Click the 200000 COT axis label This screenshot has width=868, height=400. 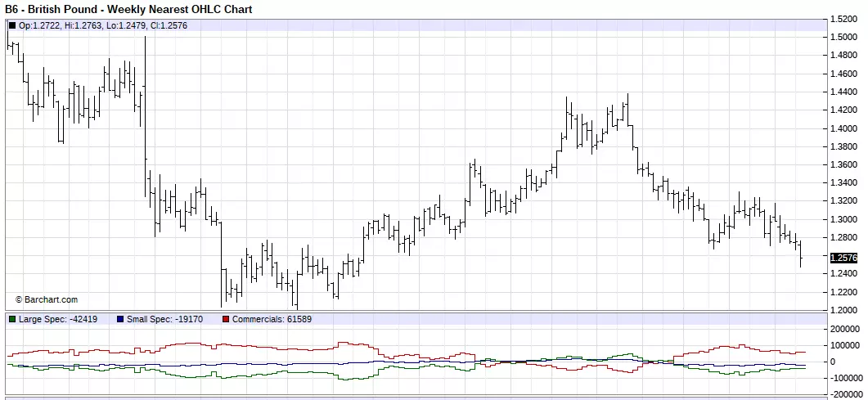point(846,329)
